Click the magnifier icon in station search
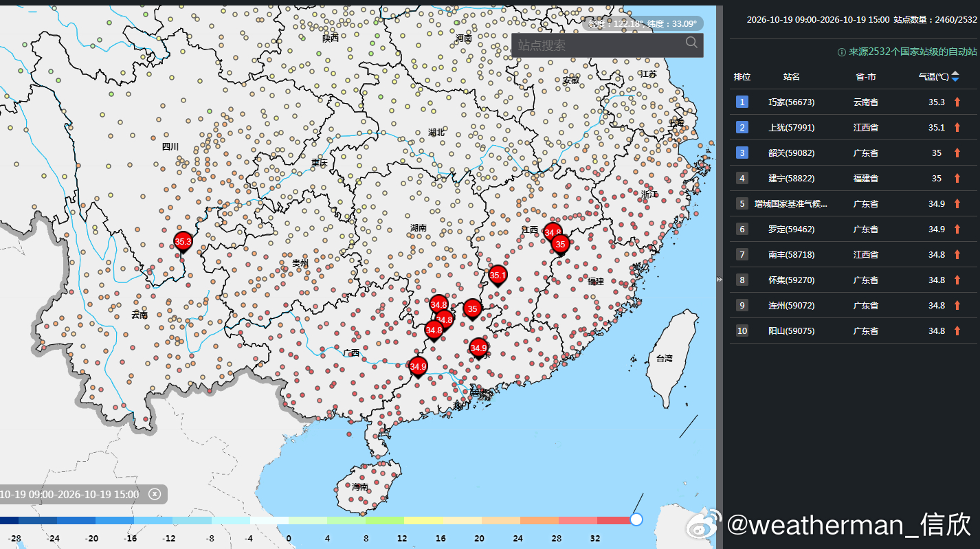 coord(691,43)
